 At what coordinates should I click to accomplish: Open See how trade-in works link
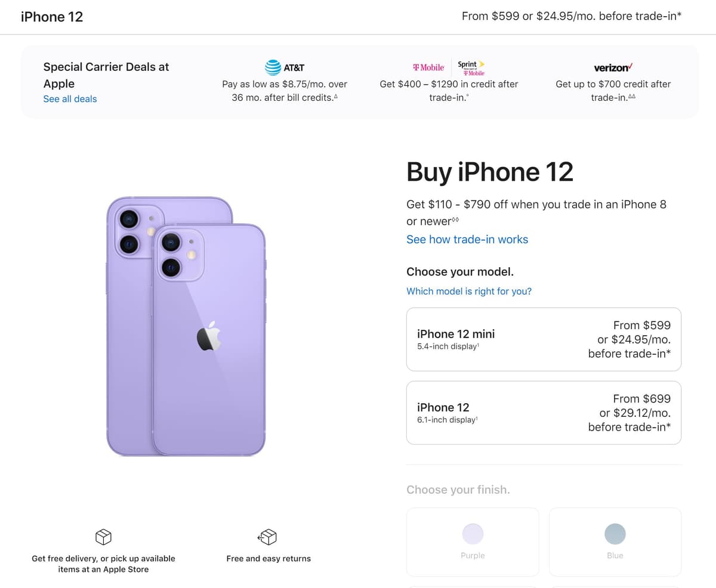[x=467, y=239]
